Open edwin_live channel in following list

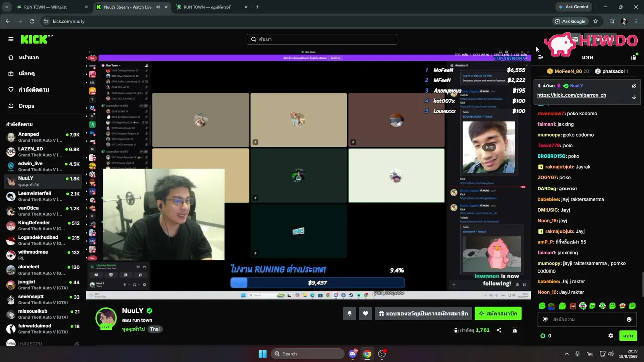[x=43, y=166]
